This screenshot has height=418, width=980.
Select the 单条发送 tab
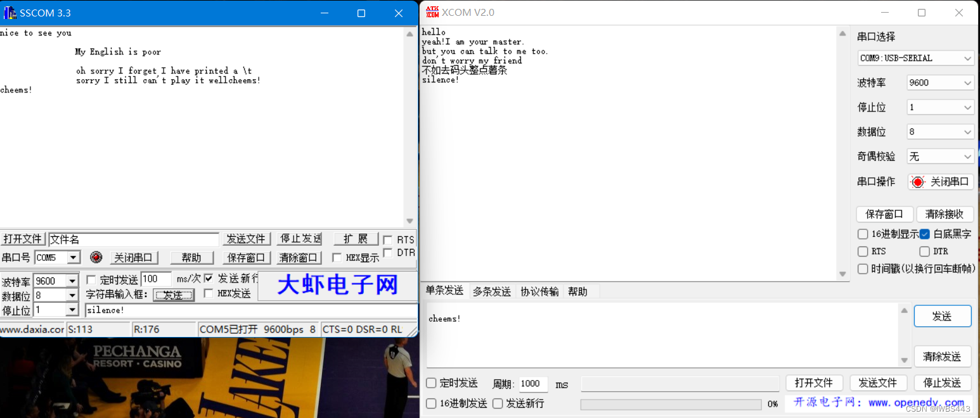[444, 291]
